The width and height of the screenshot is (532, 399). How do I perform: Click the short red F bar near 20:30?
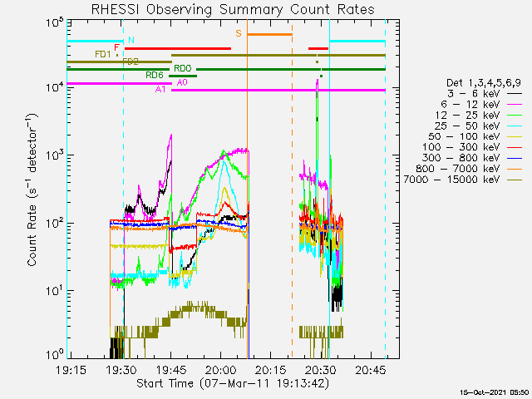(318, 48)
